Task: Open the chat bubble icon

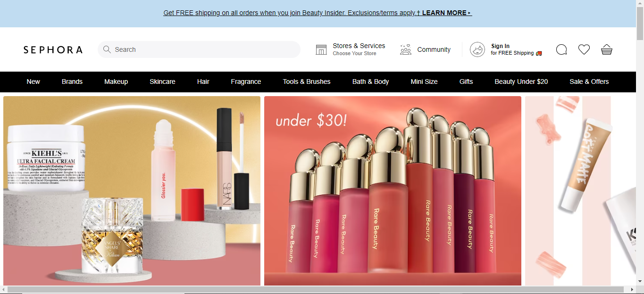Action: click(x=561, y=49)
